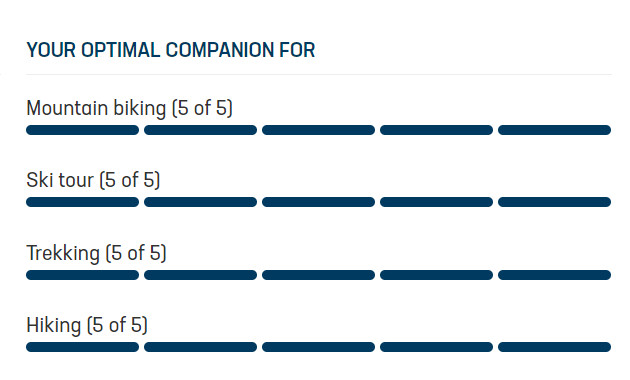The width and height of the screenshot is (630, 380).
Task: Click first rating segment under Mountain biking
Action: (x=82, y=130)
